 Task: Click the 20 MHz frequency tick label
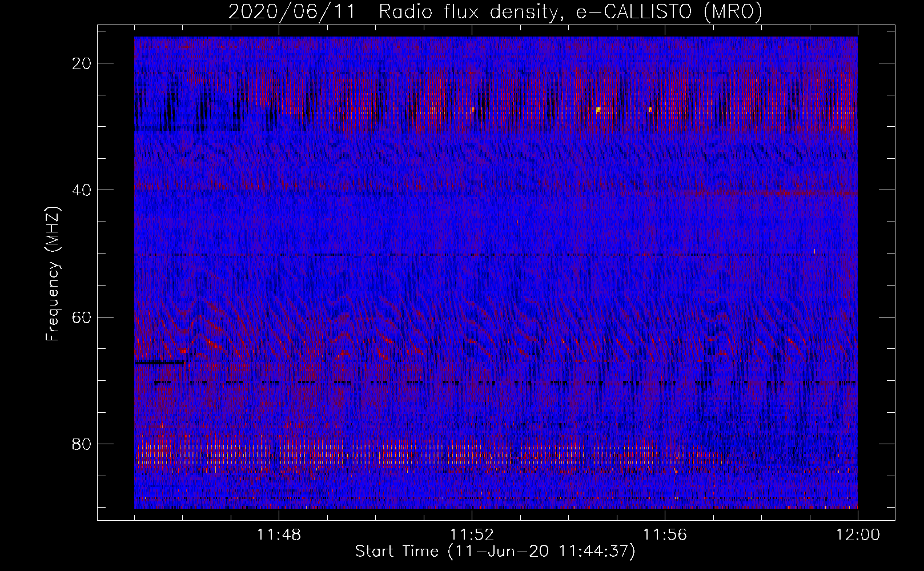pyautogui.click(x=82, y=63)
